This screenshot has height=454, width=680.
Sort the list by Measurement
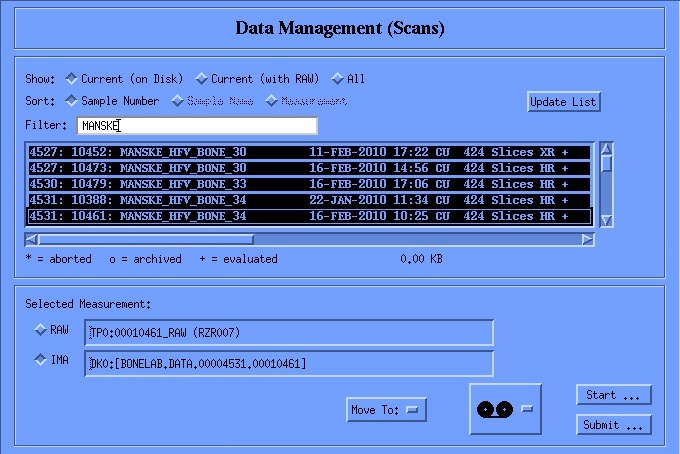[x=306, y=101]
